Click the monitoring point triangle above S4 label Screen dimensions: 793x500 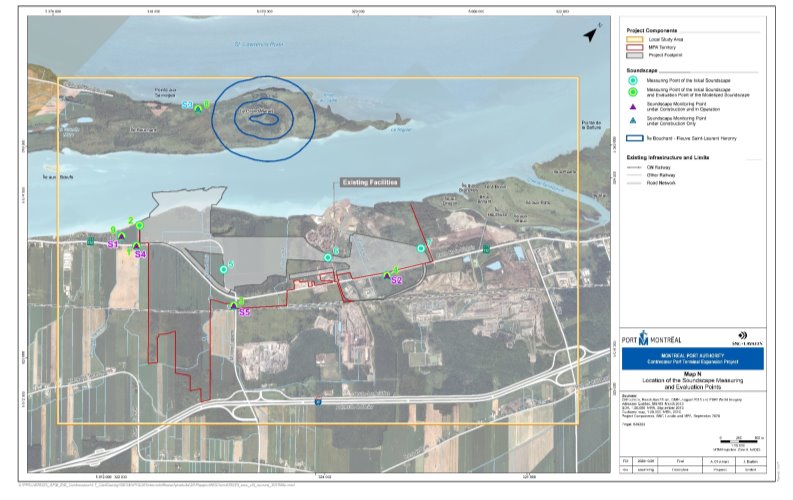coord(136,246)
